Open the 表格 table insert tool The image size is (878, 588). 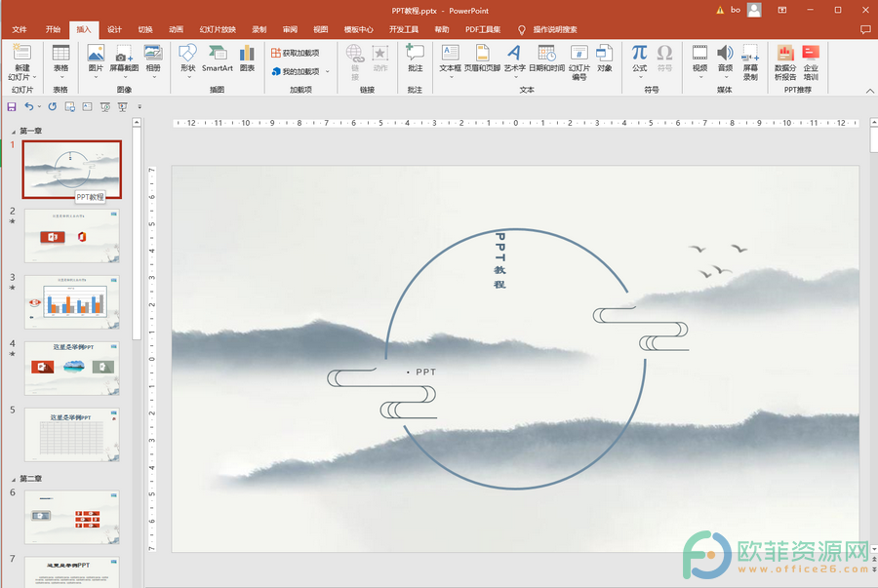pyautogui.click(x=60, y=62)
